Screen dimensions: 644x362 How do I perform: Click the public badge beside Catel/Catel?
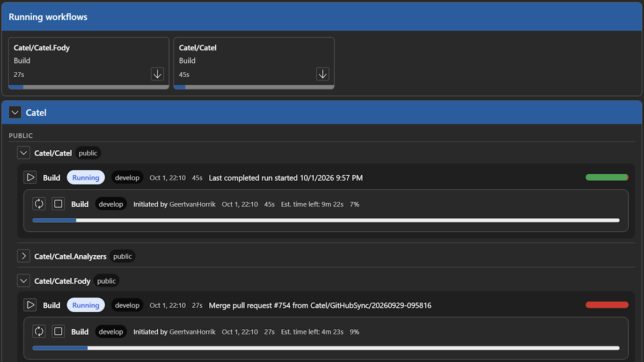pyautogui.click(x=88, y=153)
